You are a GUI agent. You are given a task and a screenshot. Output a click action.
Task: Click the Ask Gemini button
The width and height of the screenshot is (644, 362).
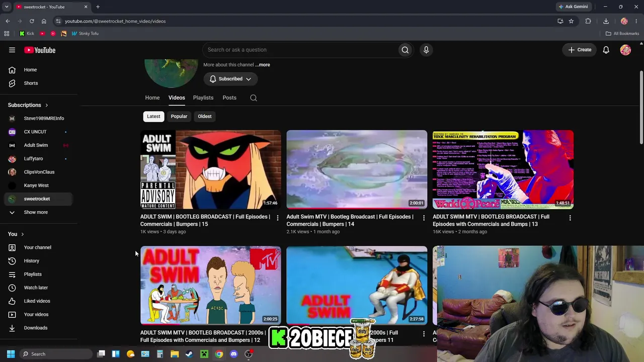pyautogui.click(x=573, y=7)
